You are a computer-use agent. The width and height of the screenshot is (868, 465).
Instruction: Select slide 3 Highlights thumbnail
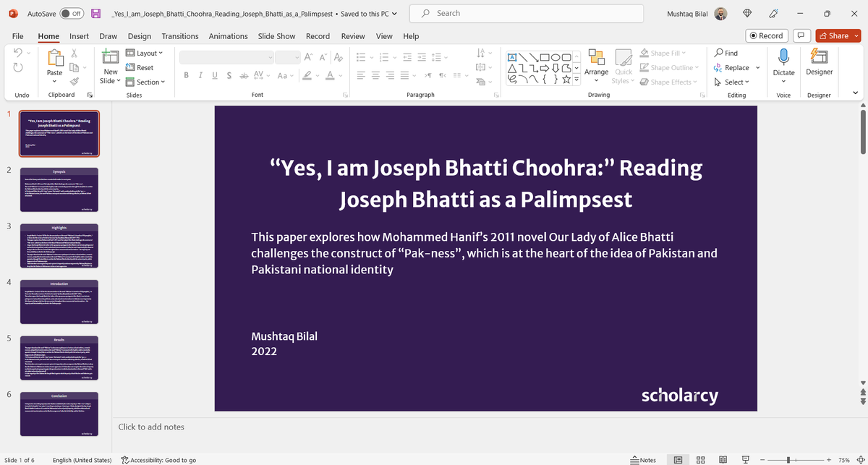click(60, 247)
